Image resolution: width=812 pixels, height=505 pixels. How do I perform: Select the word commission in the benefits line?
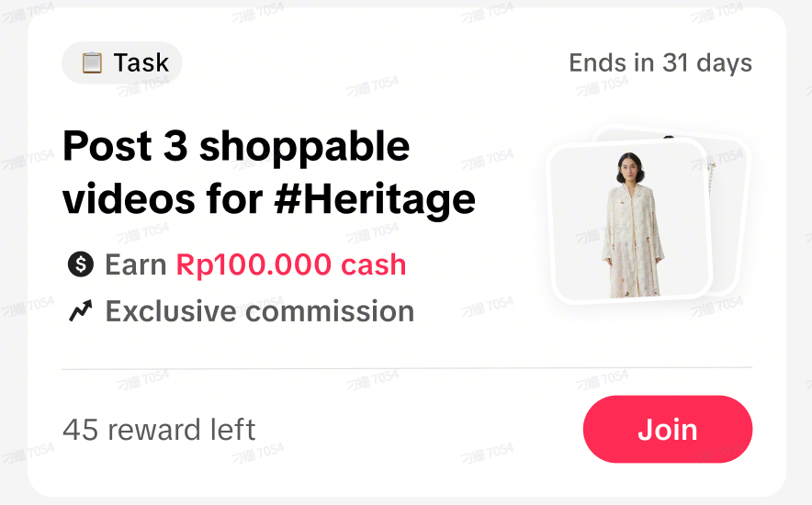click(x=331, y=312)
